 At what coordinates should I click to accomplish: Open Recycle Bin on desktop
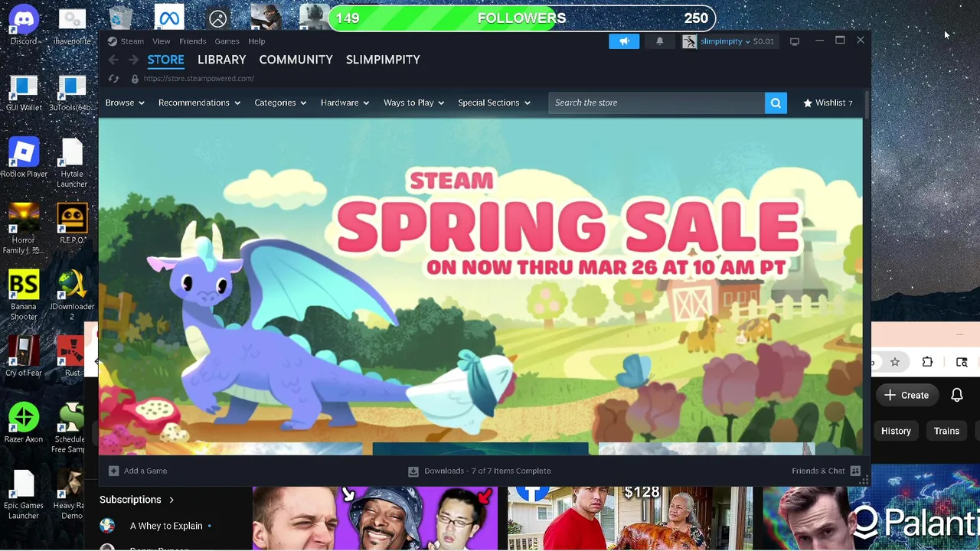120,18
